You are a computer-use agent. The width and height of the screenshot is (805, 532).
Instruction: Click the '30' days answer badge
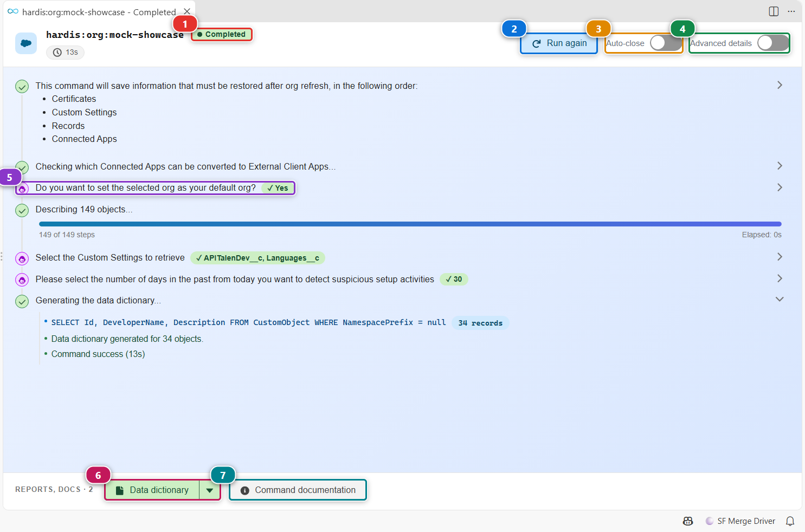(x=454, y=280)
